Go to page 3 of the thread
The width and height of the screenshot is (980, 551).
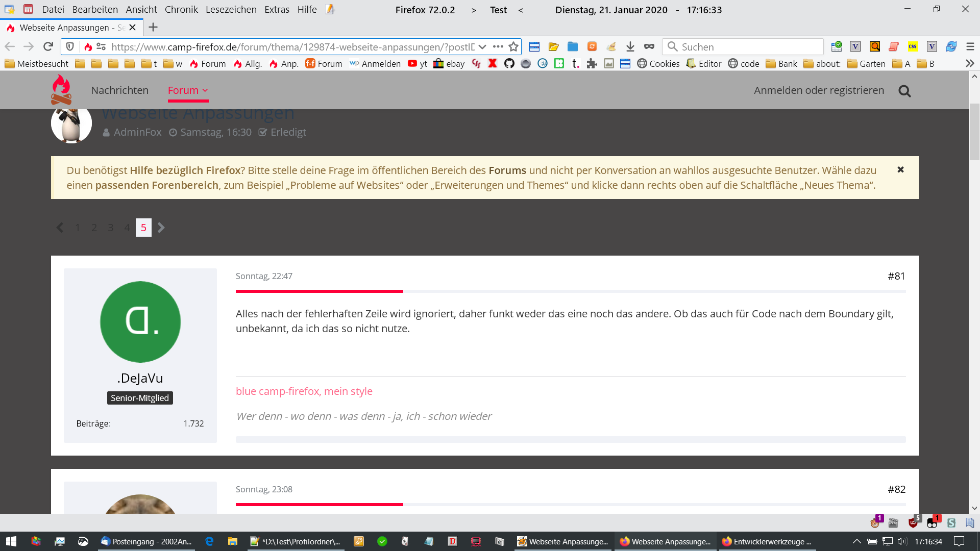(110, 228)
